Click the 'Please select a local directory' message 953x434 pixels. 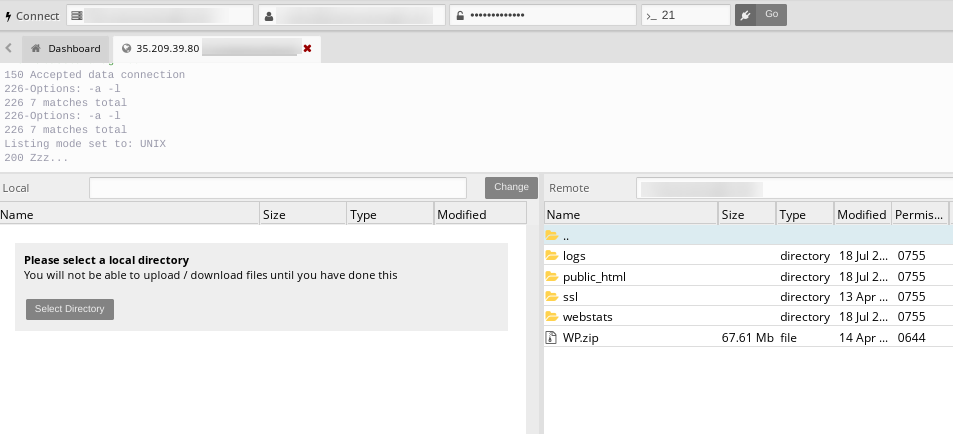106,260
